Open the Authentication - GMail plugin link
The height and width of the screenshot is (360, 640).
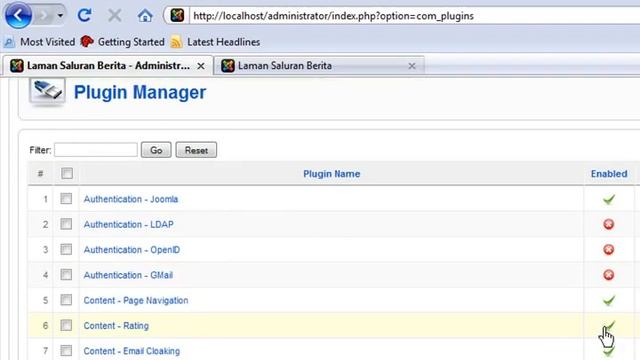click(x=128, y=275)
